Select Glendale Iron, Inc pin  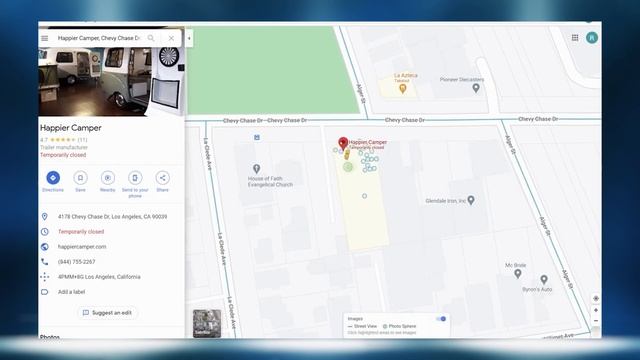pyautogui.click(x=471, y=200)
